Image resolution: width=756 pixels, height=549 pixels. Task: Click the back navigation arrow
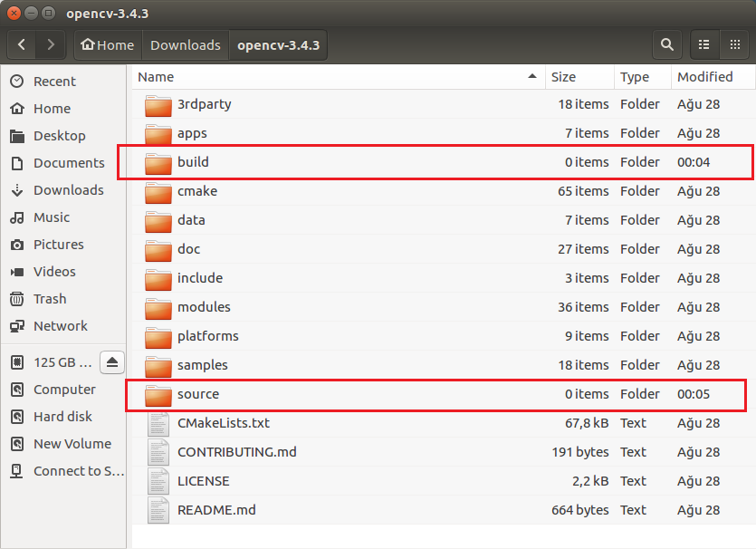point(21,44)
